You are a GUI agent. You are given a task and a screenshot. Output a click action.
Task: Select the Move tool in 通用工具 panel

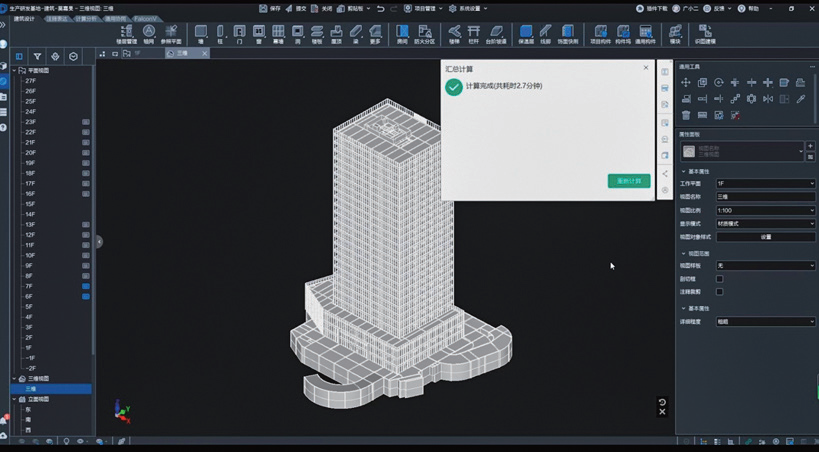click(686, 83)
